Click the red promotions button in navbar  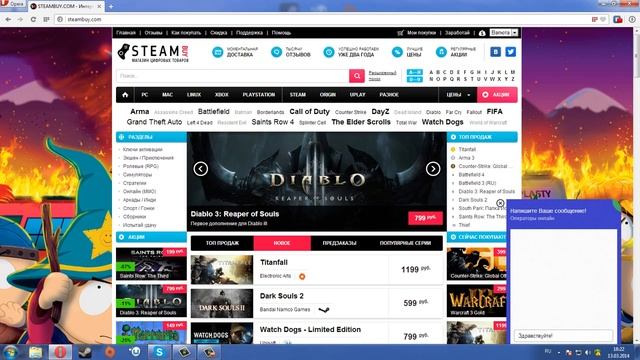497,95
